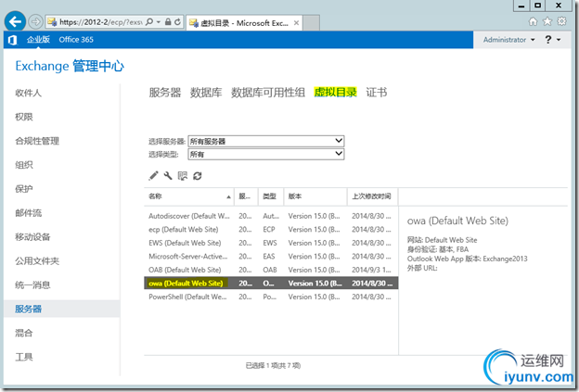Viewport: 579px width, 392px height.
Task: Open 保护 in the left navigation
Action: point(24,189)
